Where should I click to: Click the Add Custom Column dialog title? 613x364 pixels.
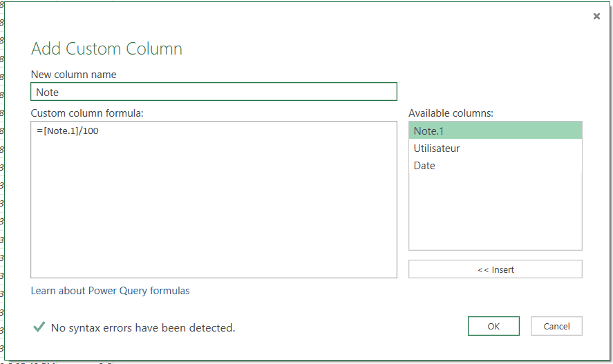[106, 49]
